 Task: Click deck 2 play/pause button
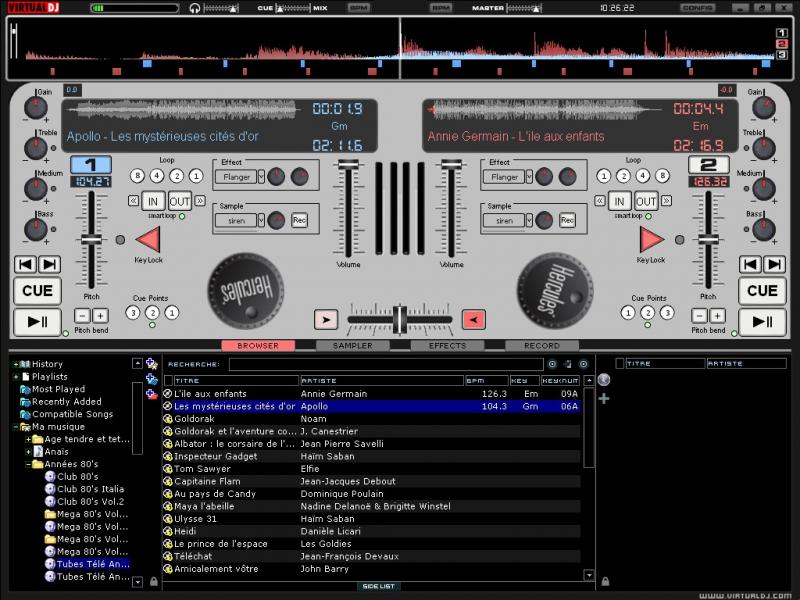point(762,322)
